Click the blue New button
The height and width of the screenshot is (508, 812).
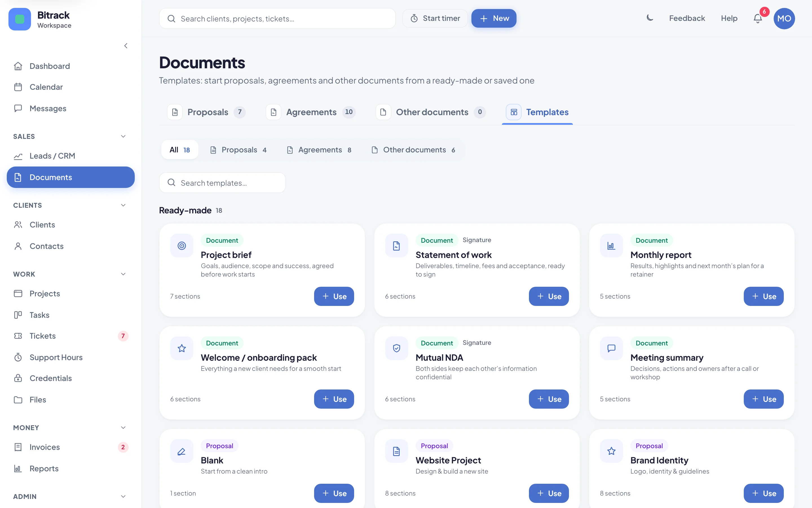tap(494, 18)
